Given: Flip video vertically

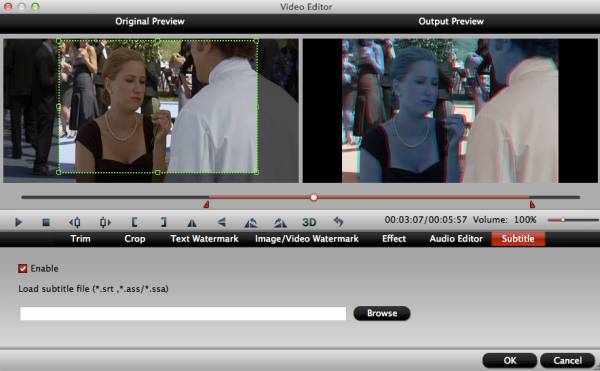Looking at the screenshot, I should pos(221,222).
